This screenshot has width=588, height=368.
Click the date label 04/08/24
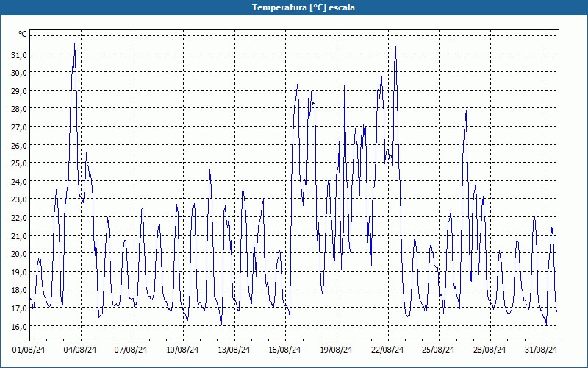pyautogui.click(x=80, y=350)
